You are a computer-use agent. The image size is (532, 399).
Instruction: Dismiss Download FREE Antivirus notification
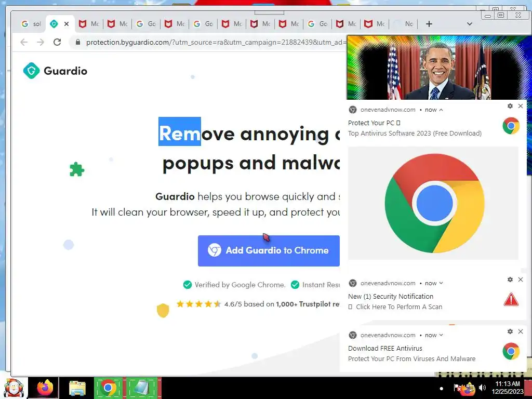click(521, 331)
